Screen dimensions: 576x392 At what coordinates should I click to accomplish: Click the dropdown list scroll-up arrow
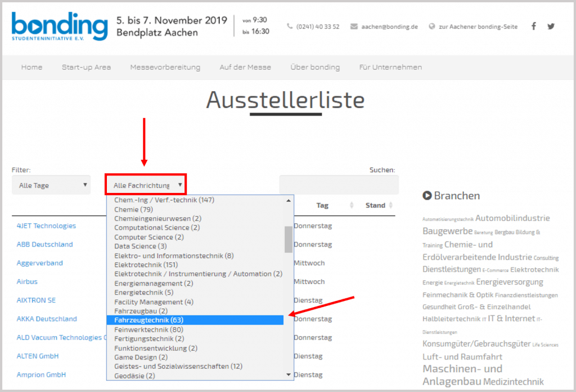coord(289,201)
